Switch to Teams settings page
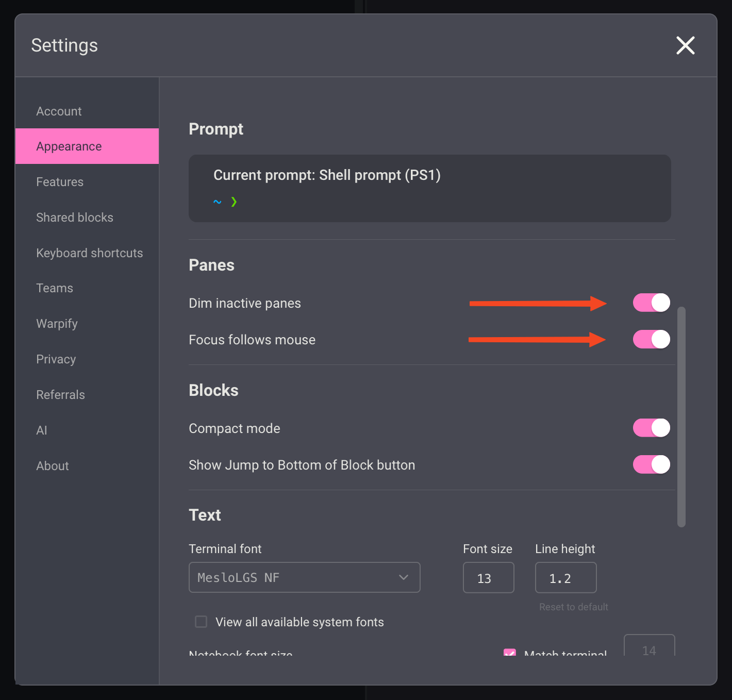The width and height of the screenshot is (732, 700). click(55, 288)
